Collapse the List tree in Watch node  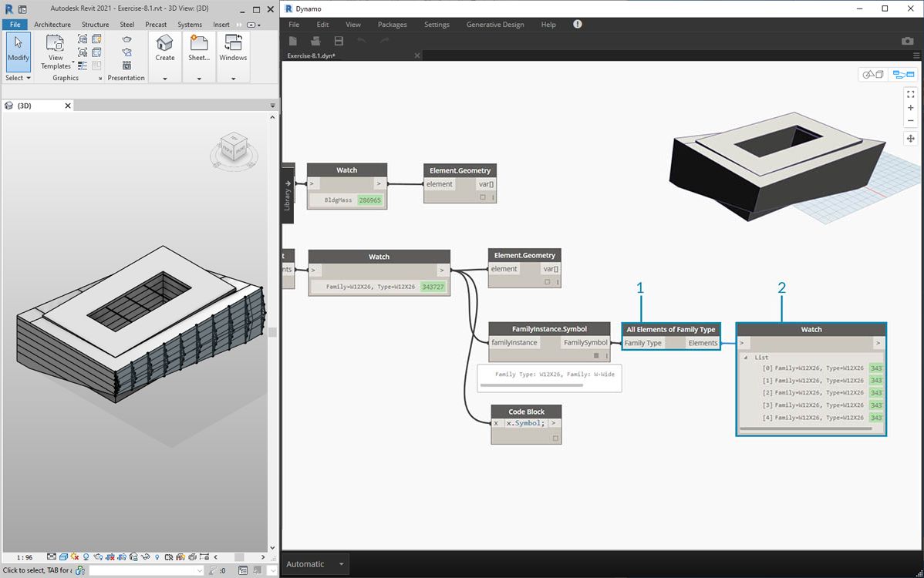pyautogui.click(x=746, y=358)
